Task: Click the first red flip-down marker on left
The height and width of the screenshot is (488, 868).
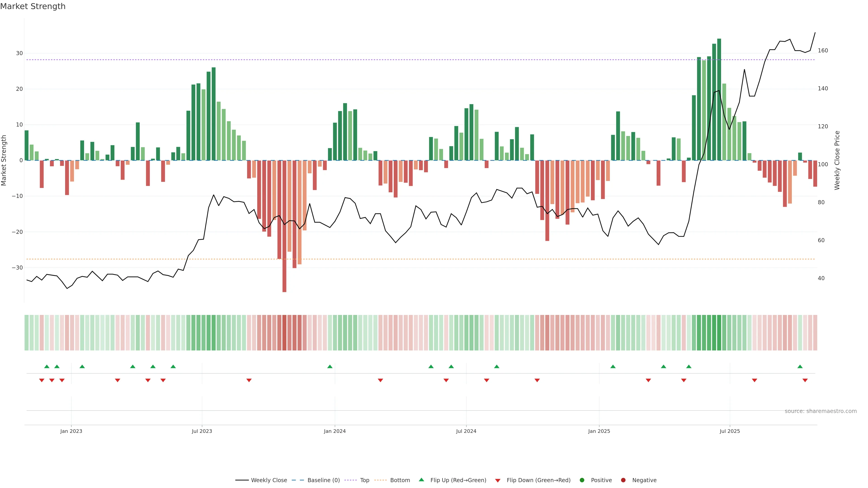Action: 42,380
